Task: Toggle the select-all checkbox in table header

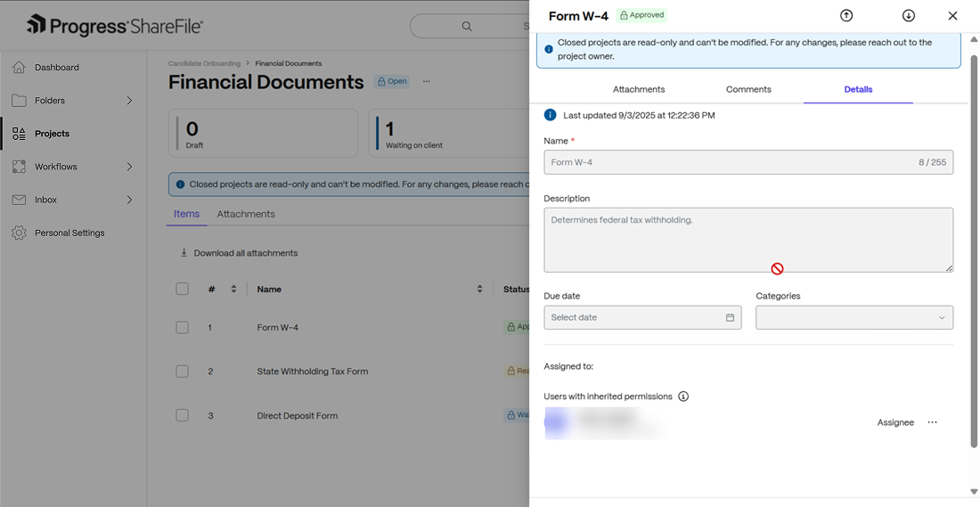Action: (x=182, y=289)
